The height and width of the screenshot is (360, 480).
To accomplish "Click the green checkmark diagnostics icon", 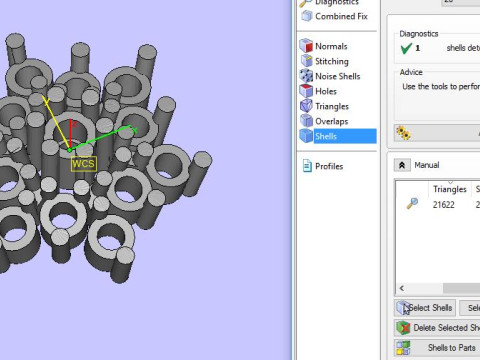I will (x=406, y=48).
